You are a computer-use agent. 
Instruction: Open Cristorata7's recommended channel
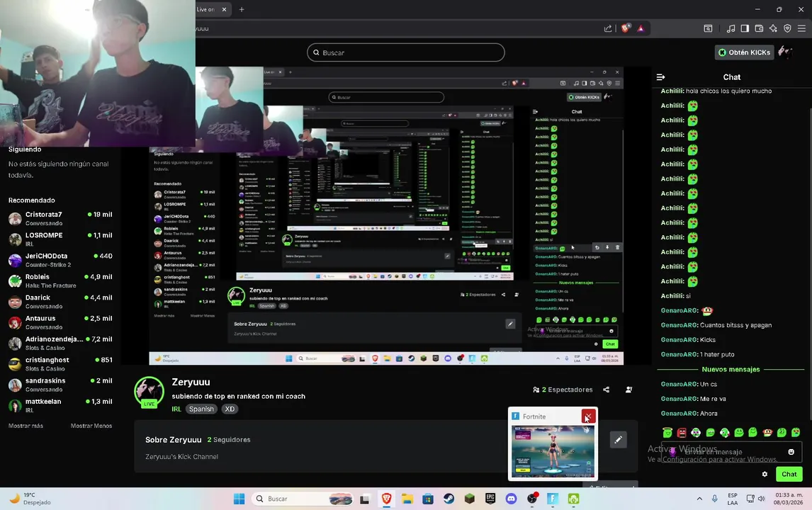(60, 218)
